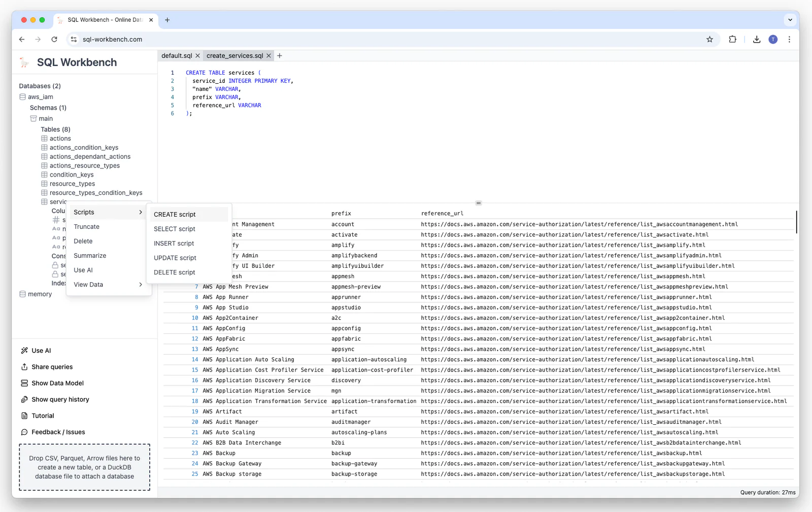Click the results pane resize handle

click(479, 203)
